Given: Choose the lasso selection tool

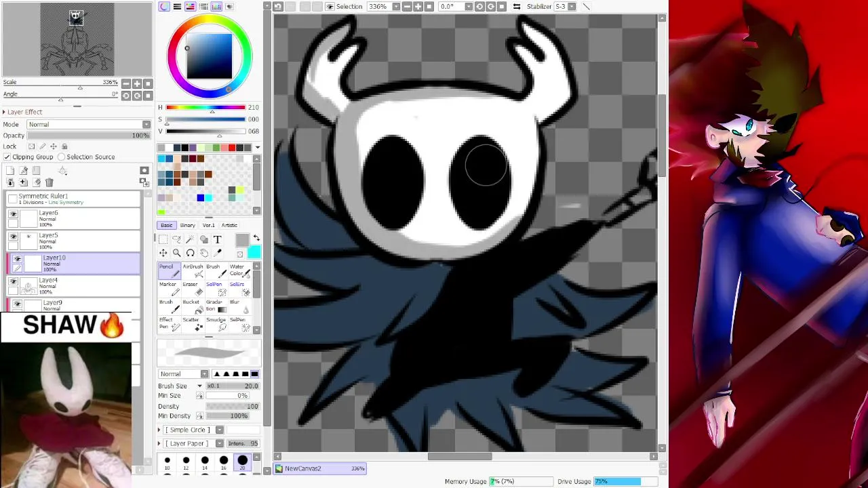Looking at the screenshot, I should 177,239.
